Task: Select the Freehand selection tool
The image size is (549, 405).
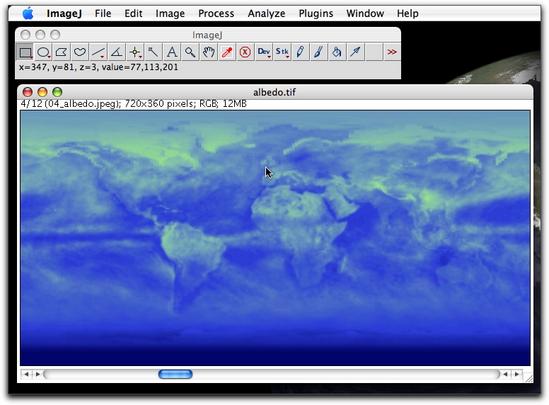Action: [x=80, y=53]
